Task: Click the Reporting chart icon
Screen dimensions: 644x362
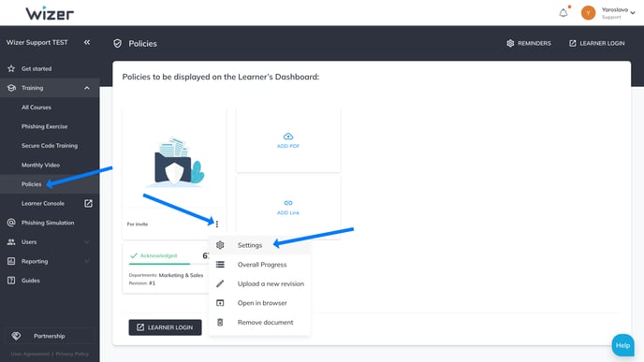Action: pos(11,261)
